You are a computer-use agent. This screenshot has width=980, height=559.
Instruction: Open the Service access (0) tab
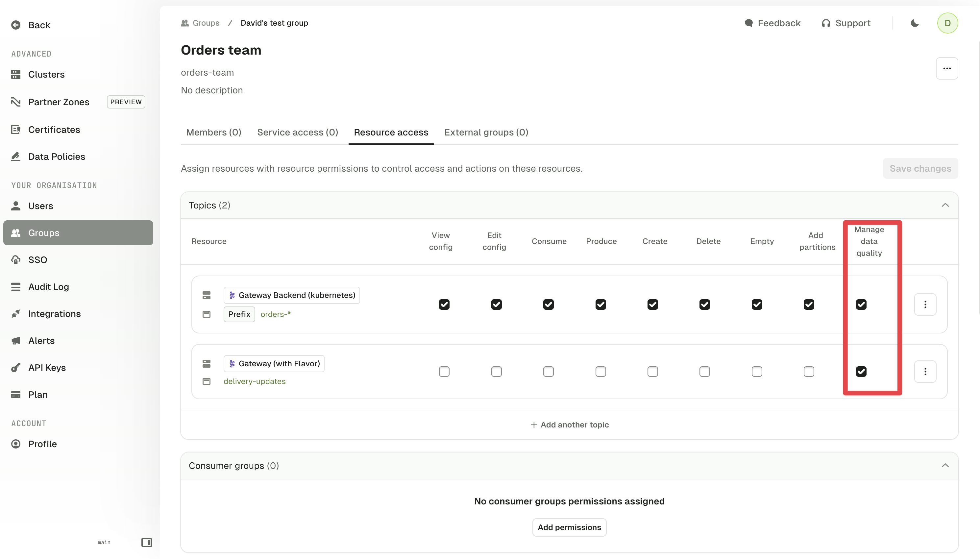pos(298,132)
